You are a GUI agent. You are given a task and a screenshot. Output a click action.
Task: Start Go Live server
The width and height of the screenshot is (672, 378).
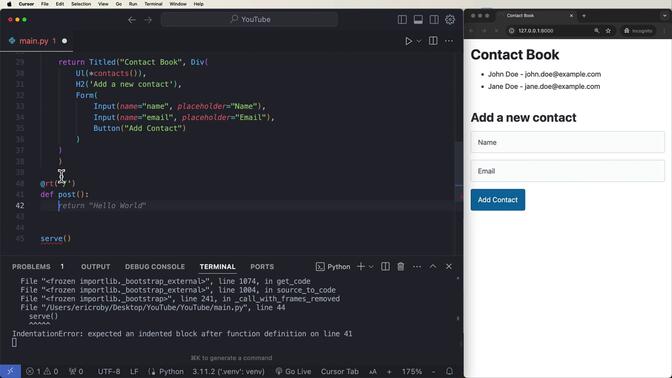click(x=293, y=372)
